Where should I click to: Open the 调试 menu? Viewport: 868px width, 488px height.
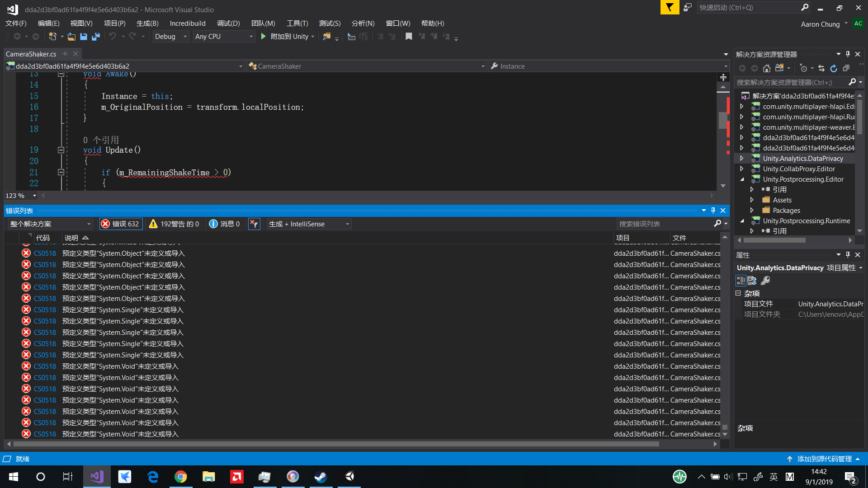[x=228, y=23]
